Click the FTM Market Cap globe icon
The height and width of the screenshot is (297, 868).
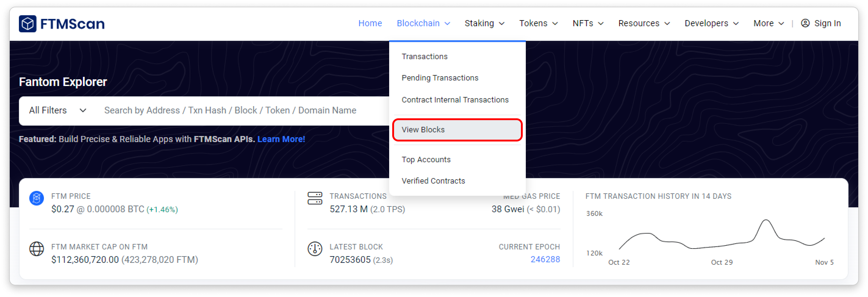tap(36, 249)
